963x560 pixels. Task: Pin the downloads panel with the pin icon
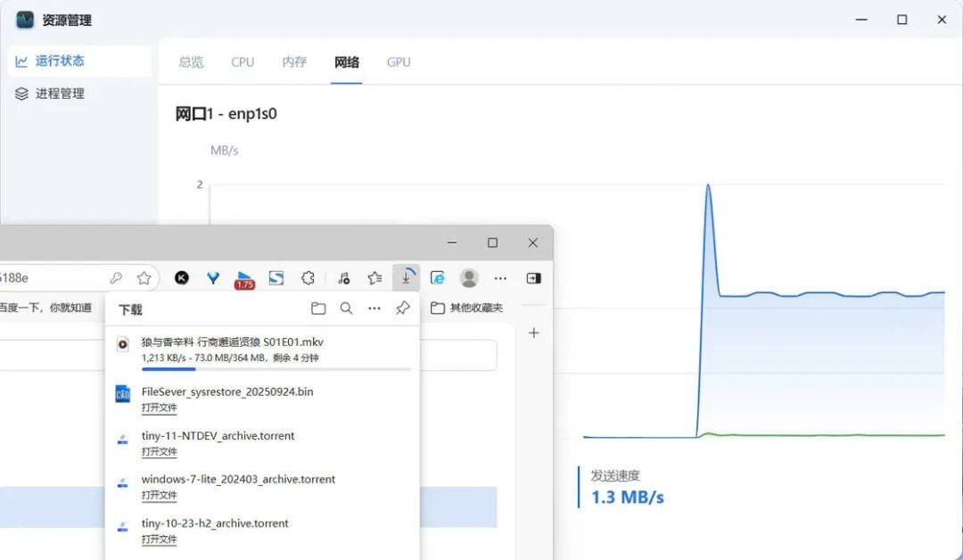402,309
